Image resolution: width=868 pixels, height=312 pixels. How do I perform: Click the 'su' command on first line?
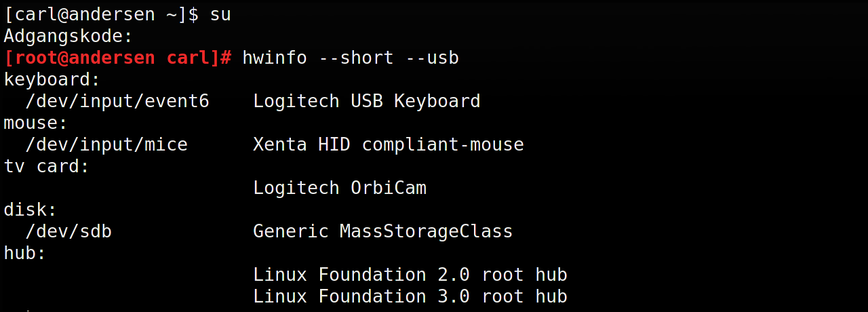pyautogui.click(x=220, y=14)
